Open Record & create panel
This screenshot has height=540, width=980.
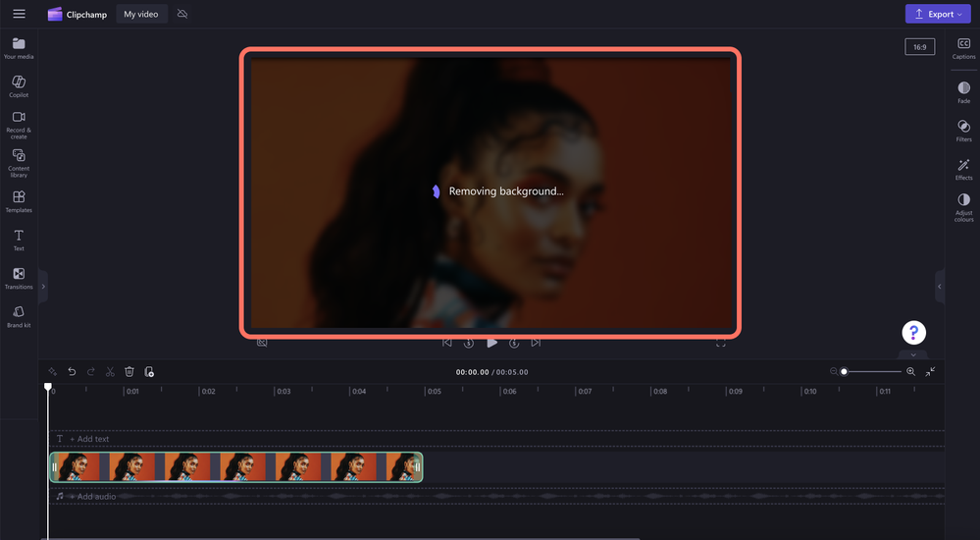pyautogui.click(x=19, y=125)
